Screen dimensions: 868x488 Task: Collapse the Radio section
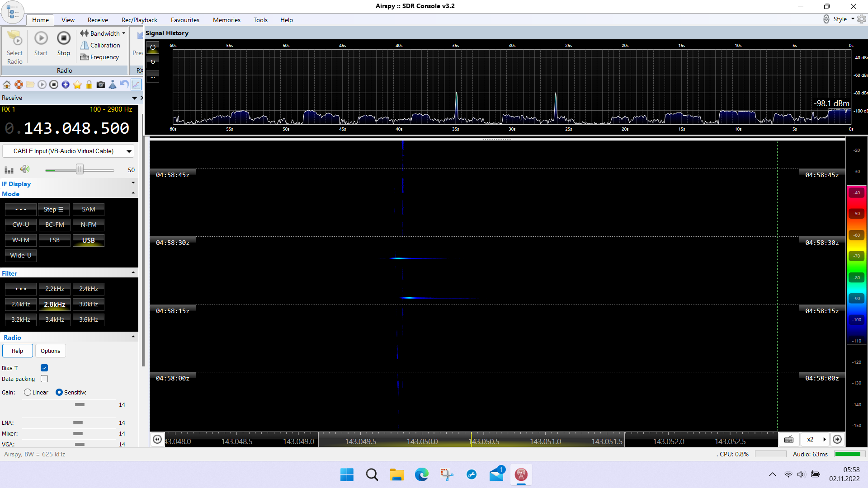pyautogui.click(x=133, y=337)
